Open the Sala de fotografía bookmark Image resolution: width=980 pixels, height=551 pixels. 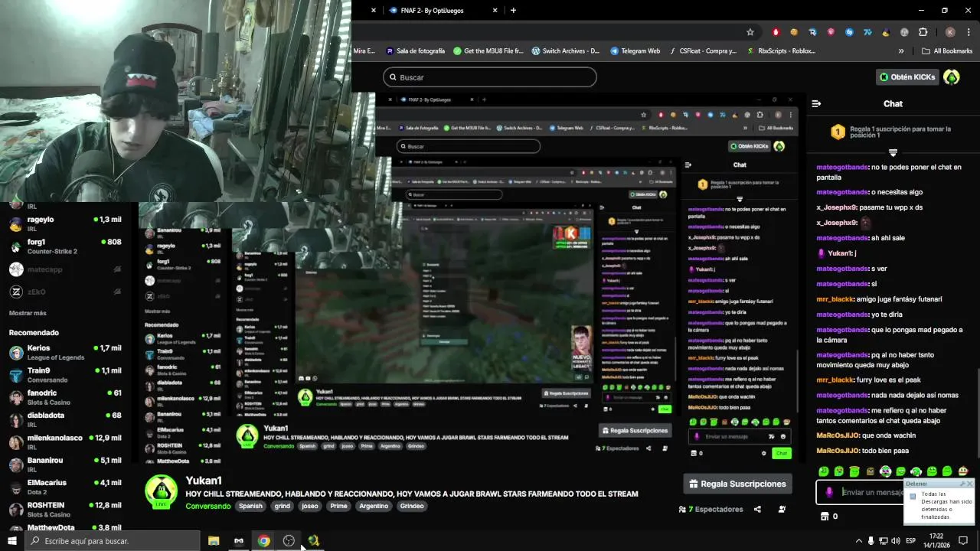415,51
